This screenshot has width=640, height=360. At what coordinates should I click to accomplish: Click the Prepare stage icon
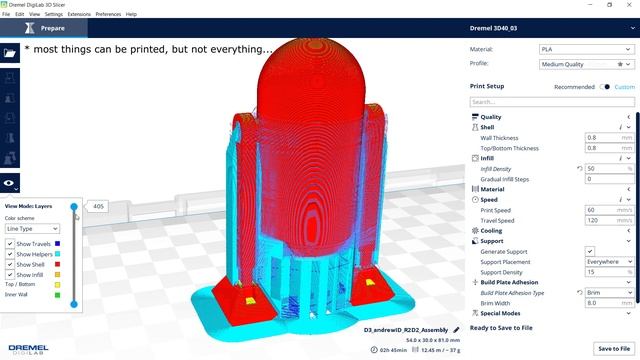click(x=29, y=28)
